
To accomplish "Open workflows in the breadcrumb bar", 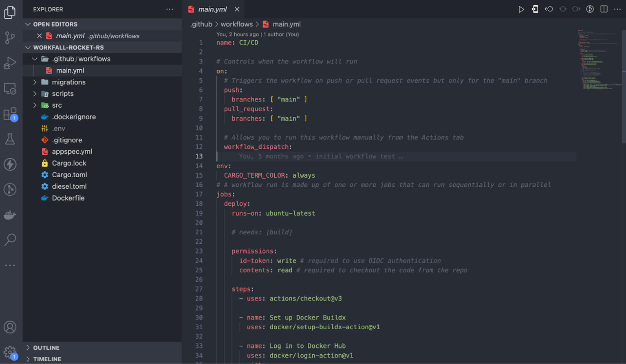I will [x=236, y=24].
